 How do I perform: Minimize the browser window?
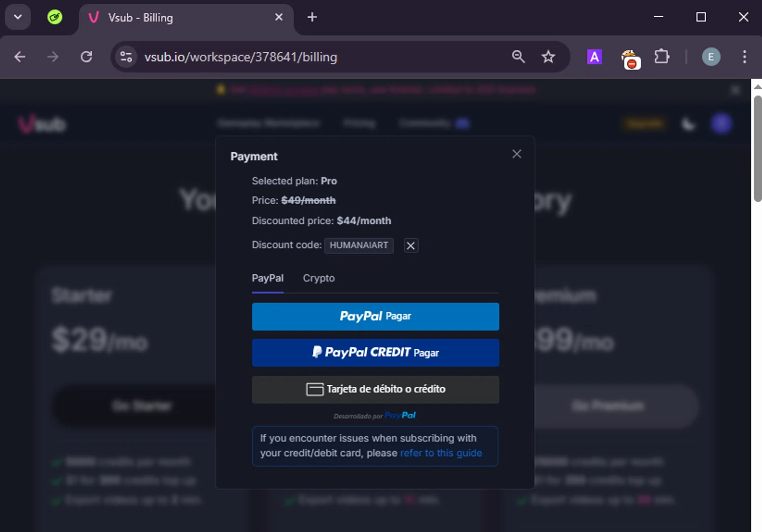click(x=658, y=17)
